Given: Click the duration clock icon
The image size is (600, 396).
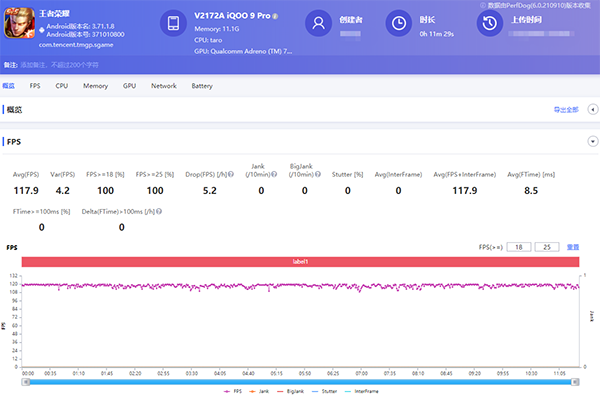Looking at the screenshot, I should click(x=399, y=23).
